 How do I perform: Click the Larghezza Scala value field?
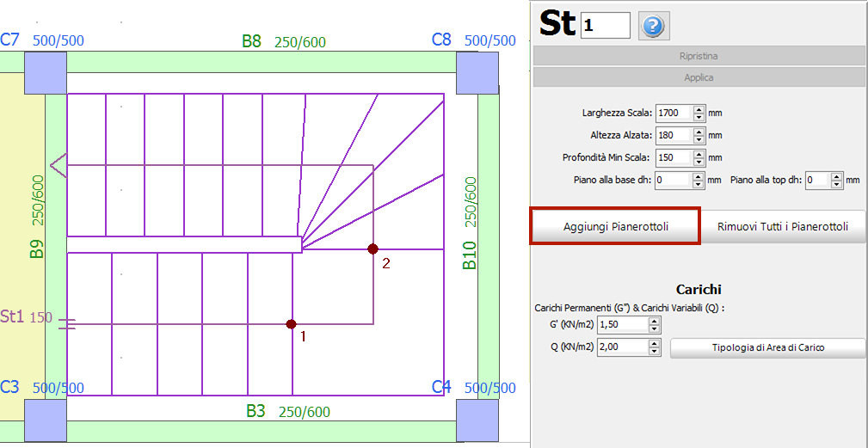[x=673, y=113]
